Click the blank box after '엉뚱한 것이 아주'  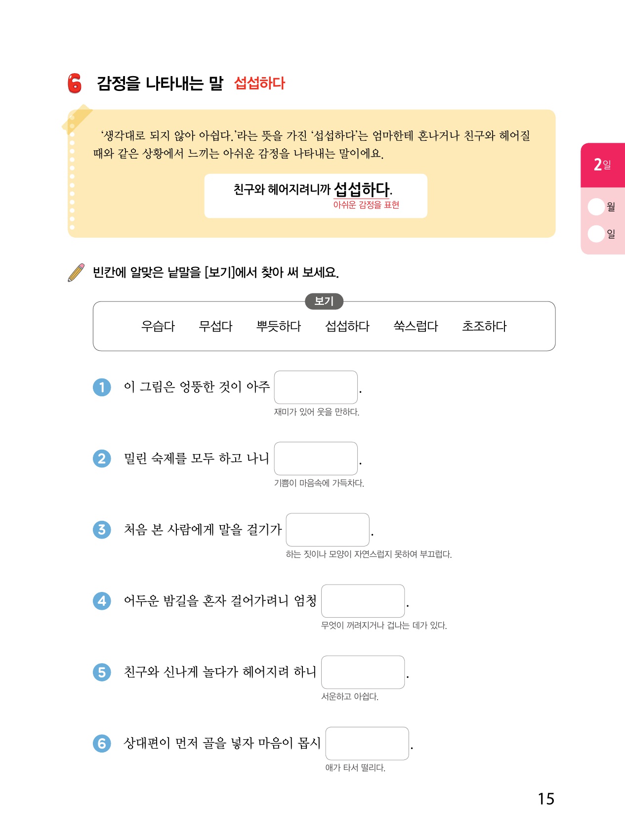(x=316, y=387)
